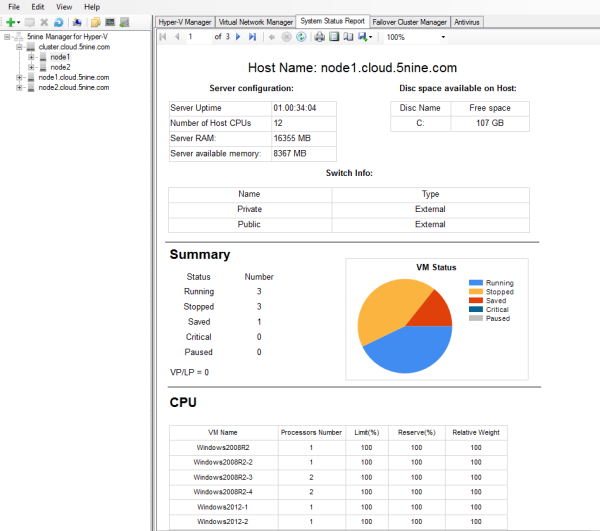This screenshot has width=600, height=531.
Task: Select the System Status Report tab
Action: tap(333, 21)
